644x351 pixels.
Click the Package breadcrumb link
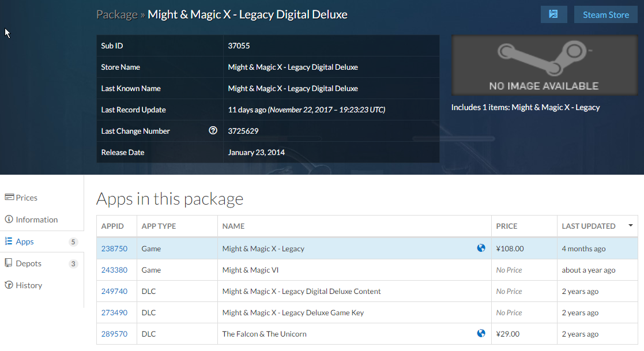tap(117, 14)
